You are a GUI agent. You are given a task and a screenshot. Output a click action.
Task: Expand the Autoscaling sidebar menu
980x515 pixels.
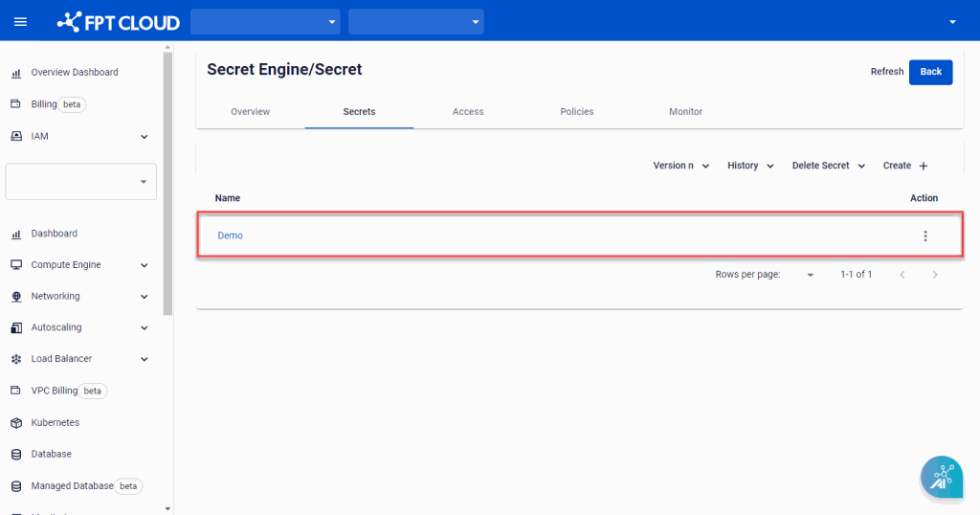click(144, 327)
